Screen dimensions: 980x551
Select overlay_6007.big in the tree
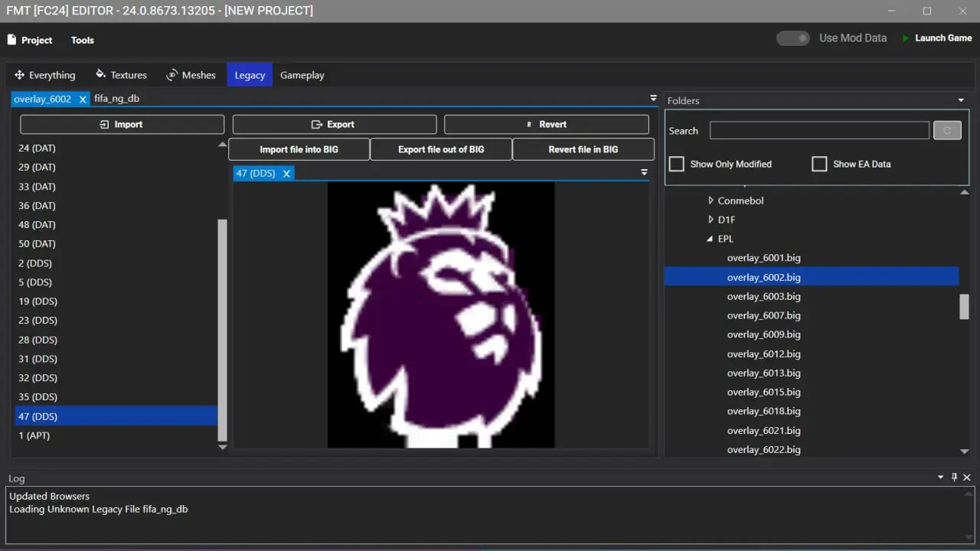[x=764, y=315]
